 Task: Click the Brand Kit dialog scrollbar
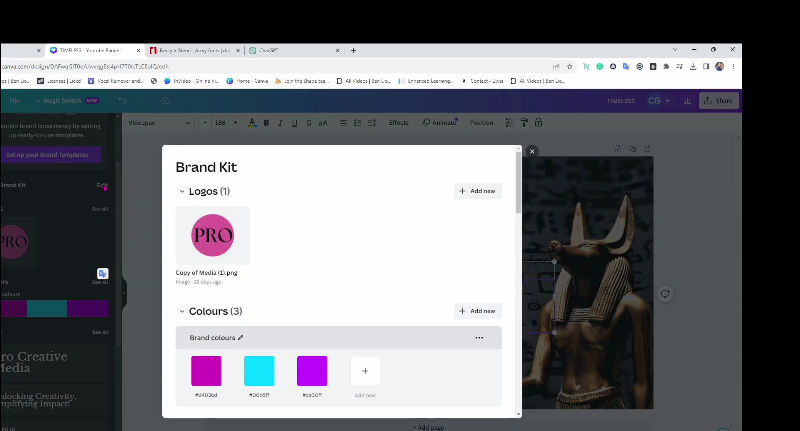point(518,184)
